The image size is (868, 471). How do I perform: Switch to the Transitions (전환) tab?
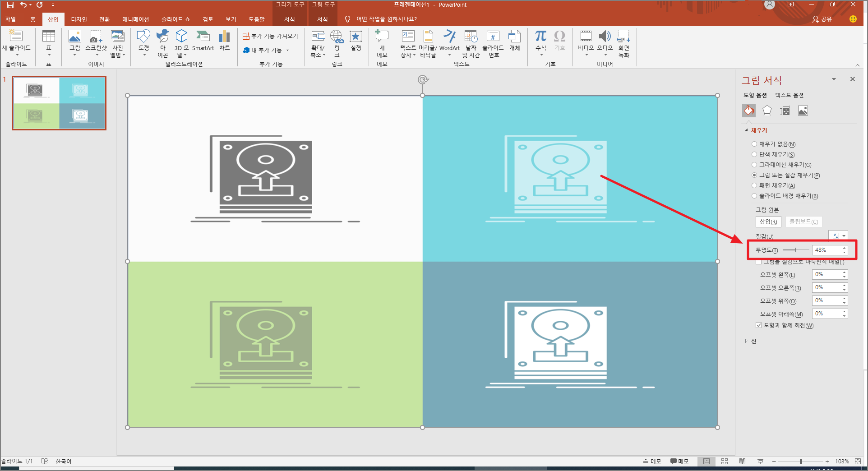[x=105, y=19]
